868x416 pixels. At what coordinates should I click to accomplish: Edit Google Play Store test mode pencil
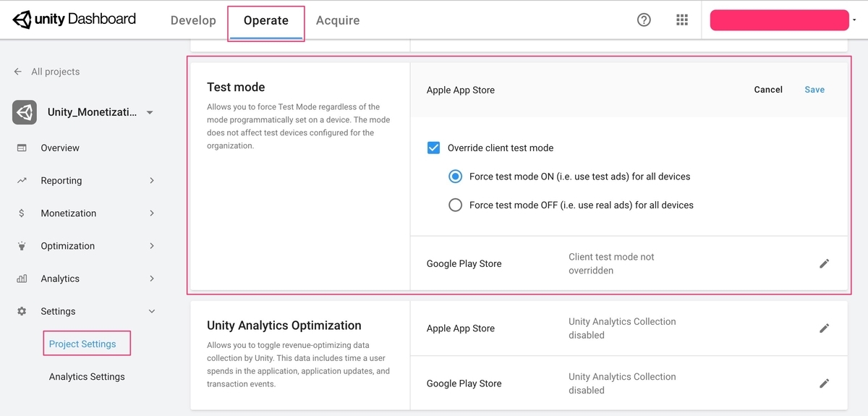824,263
